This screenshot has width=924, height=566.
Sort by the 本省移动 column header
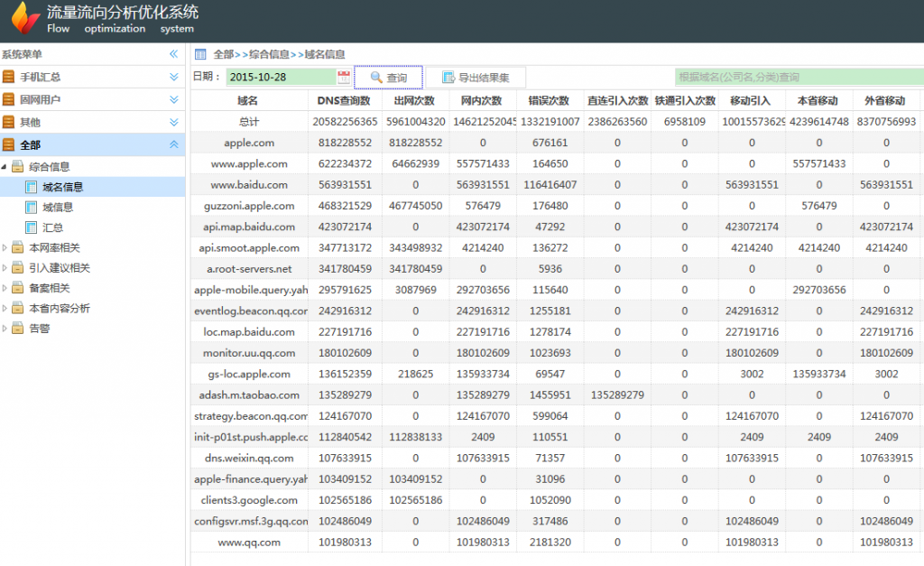click(818, 100)
